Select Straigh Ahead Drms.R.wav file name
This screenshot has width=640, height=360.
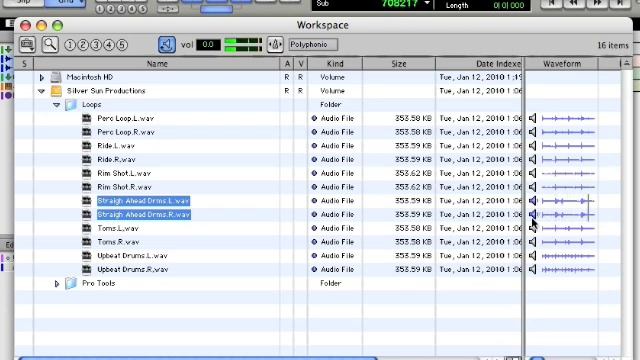(x=144, y=215)
